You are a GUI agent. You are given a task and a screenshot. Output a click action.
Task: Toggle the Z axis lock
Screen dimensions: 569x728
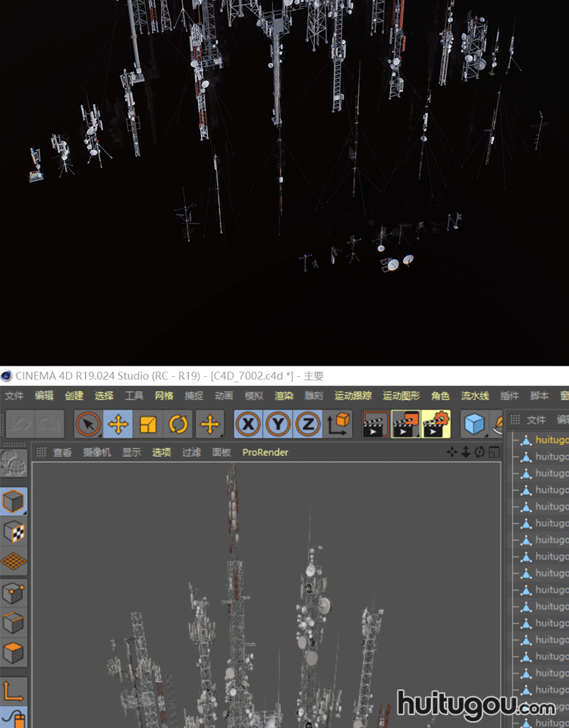tap(308, 425)
